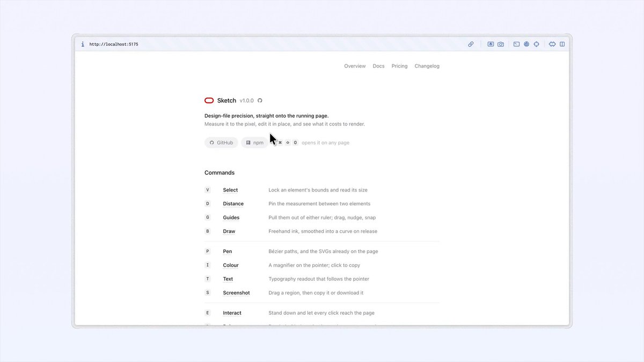Image resolution: width=644 pixels, height=362 pixels.
Task: Click the I shortcut key for Colour
Action: click(x=208, y=265)
